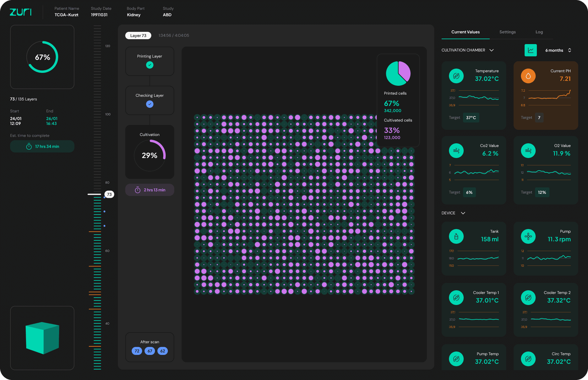Switch to the Settings tab
588x380 pixels.
click(x=507, y=32)
